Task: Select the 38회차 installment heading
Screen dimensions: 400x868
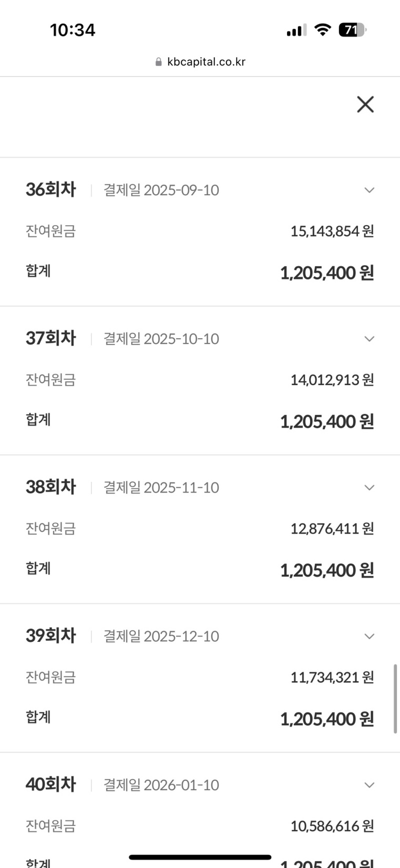Action: [x=51, y=487]
